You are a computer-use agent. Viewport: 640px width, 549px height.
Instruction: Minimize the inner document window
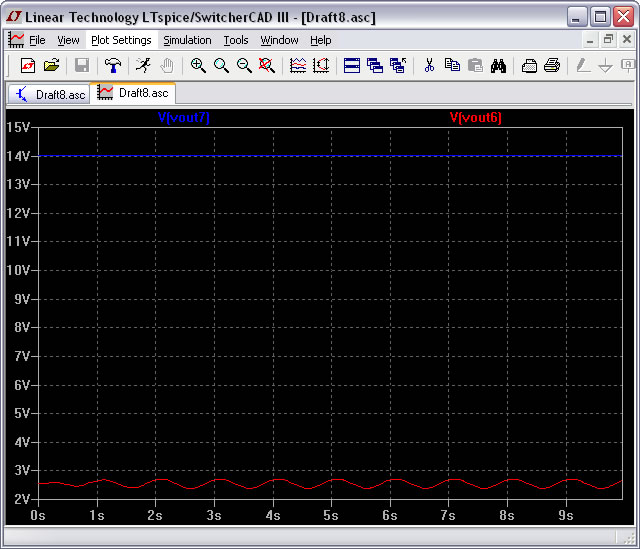(590, 40)
